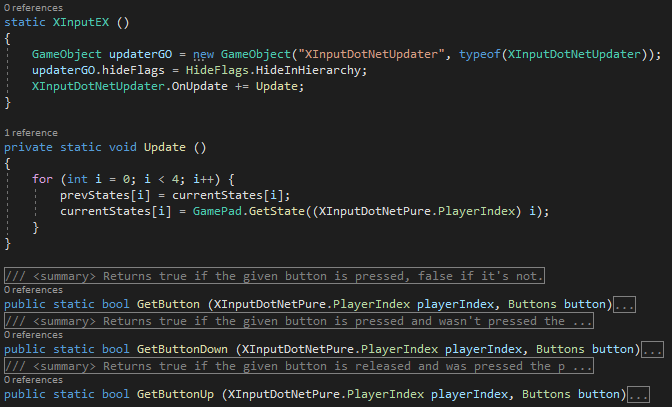Click the 'for' keyword in the loop
This screenshot has height=407, width=672.
coord(42,178)
